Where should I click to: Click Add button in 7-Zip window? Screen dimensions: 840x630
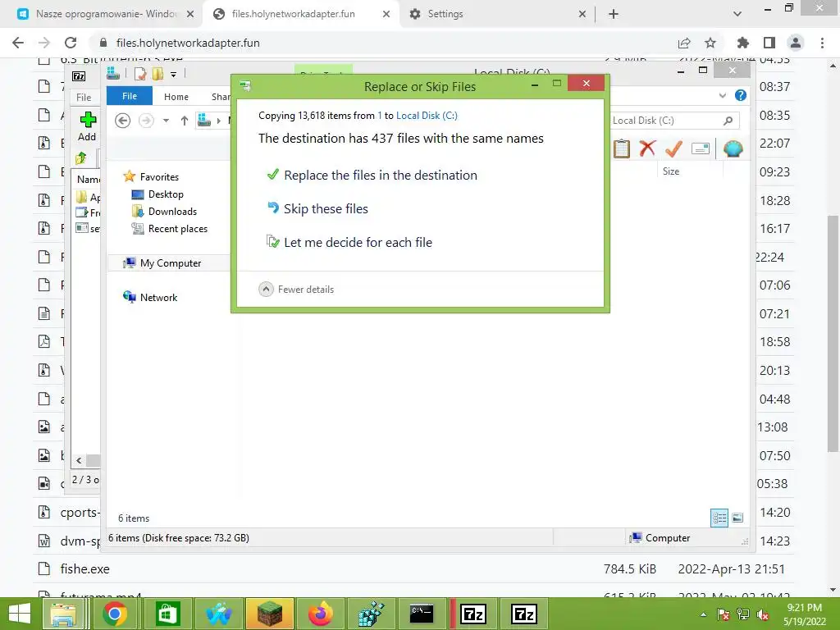87,126
